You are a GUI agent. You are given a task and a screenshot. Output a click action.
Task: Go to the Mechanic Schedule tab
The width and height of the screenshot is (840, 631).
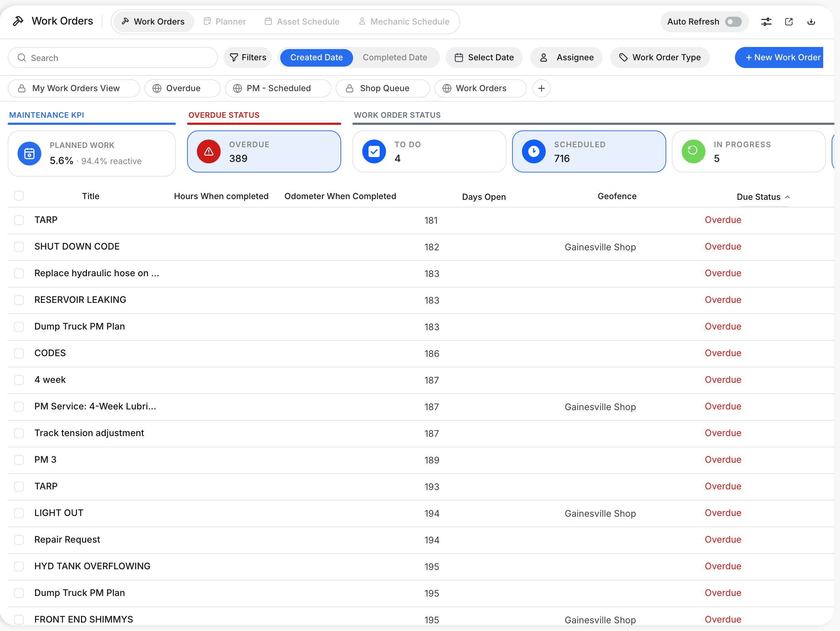coord(404,22)
